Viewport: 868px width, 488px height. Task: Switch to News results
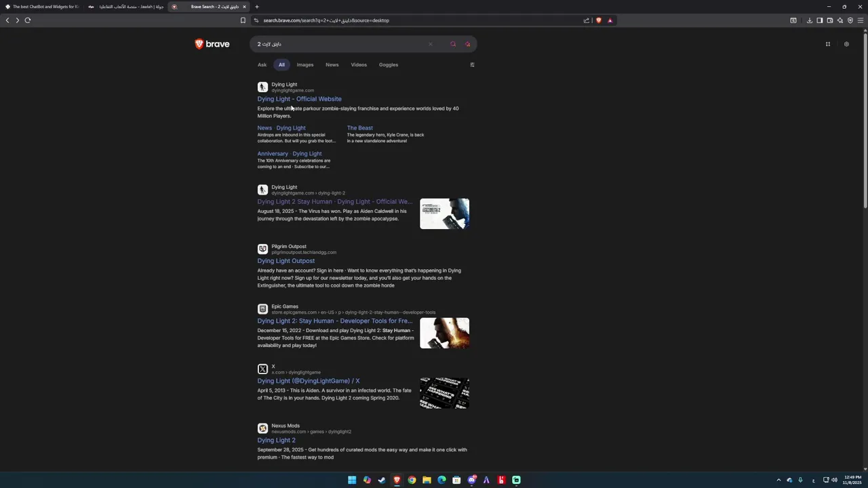[332, 64]
